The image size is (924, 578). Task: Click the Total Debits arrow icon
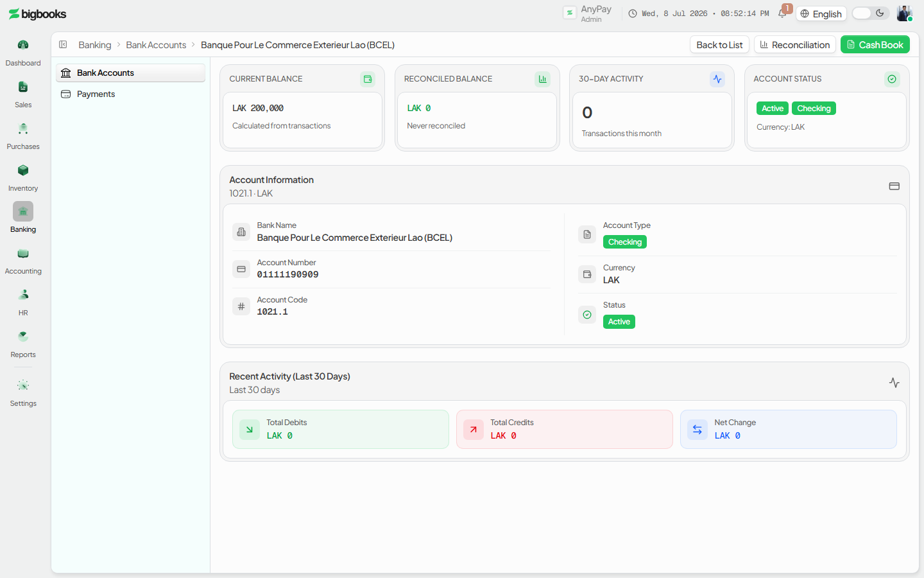[250, 430]
